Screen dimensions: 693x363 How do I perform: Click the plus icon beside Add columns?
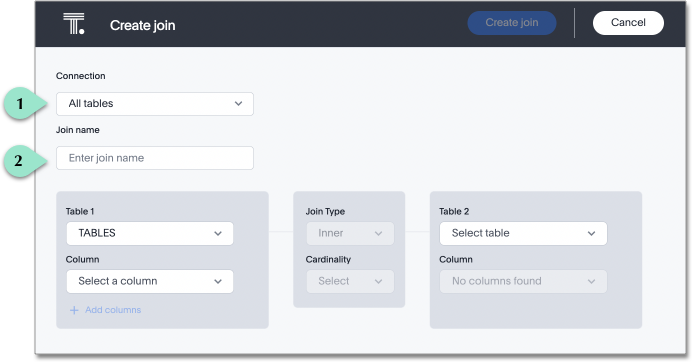click(74, 310)
